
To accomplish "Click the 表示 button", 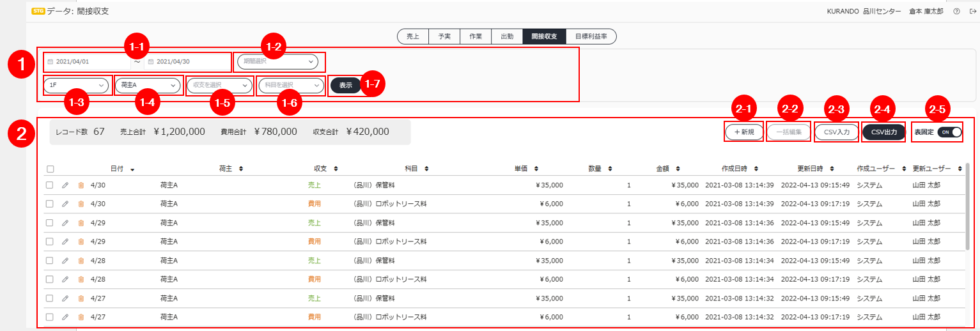I will tap(346, 85).
